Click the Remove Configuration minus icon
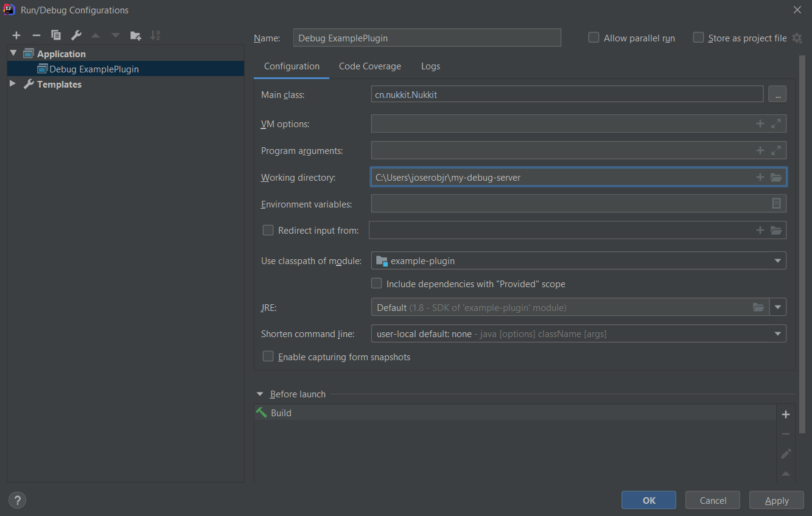 tap(36, 35)
